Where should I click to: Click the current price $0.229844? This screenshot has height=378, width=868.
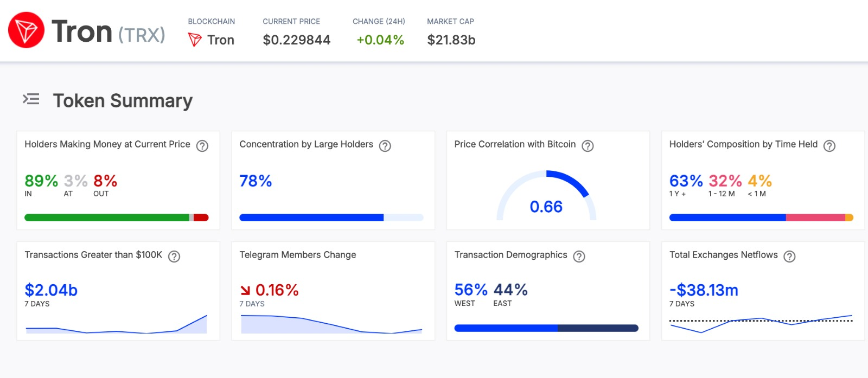point(297,40)
